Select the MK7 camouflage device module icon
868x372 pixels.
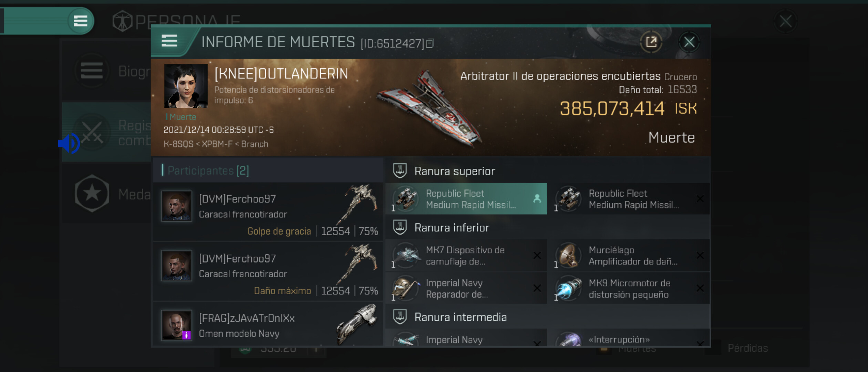point(406,256)
